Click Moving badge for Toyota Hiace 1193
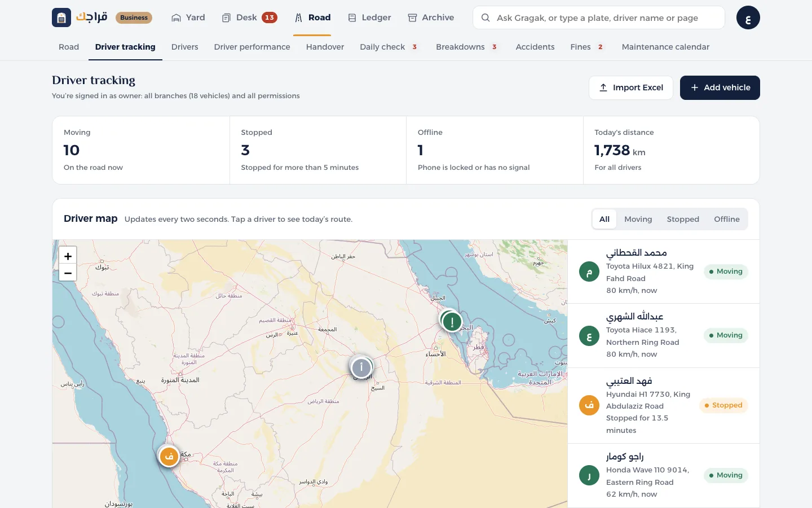 (726, 336)
